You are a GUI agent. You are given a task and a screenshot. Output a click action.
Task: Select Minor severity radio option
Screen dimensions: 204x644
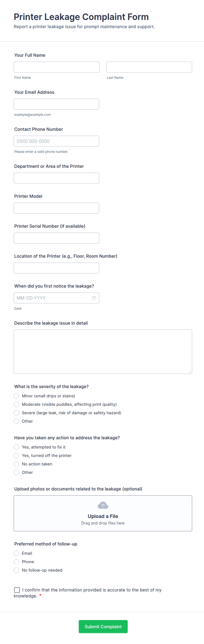(16, 396)
